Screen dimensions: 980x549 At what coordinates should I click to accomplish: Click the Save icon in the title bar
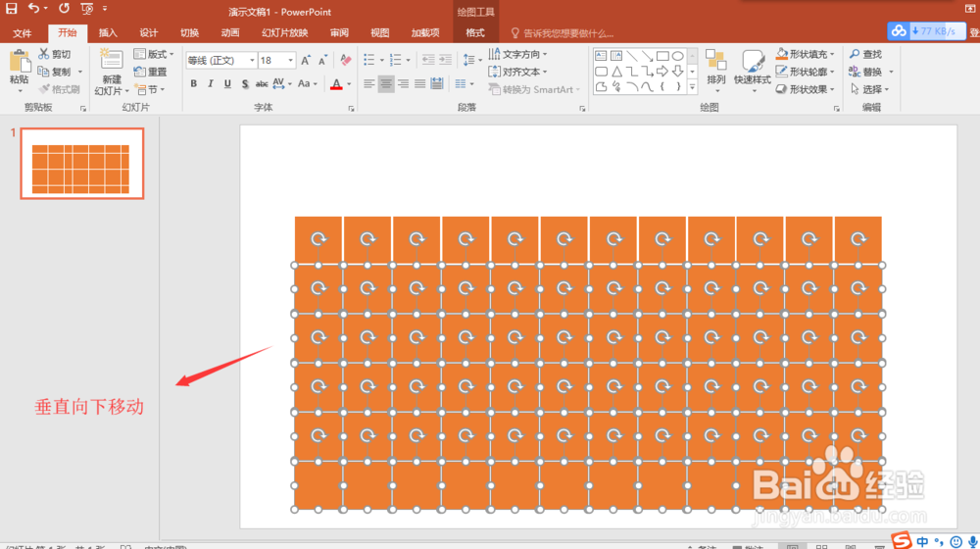coord(11,9)
